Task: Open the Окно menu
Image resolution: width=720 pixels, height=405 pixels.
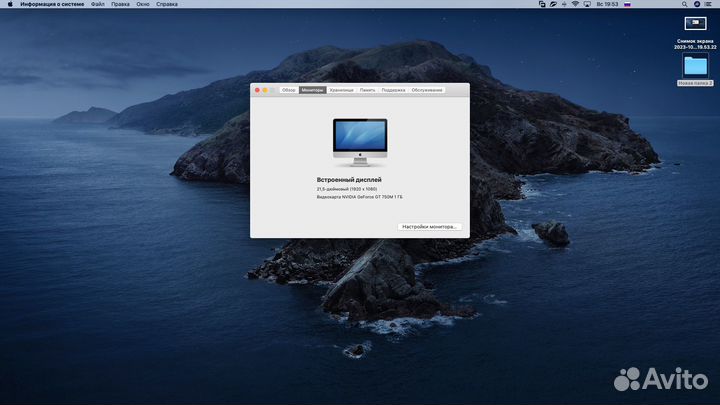Action: tap(143, 4)
